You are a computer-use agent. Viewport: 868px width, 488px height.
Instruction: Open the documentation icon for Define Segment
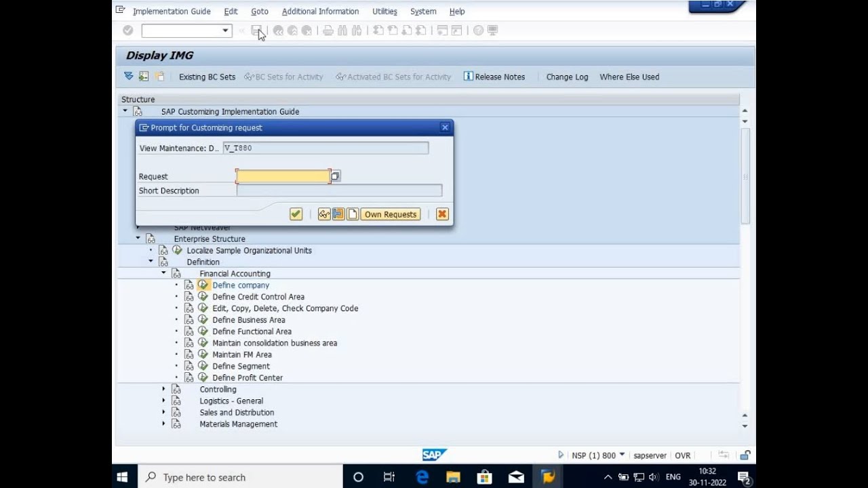(x=189, y=366)
